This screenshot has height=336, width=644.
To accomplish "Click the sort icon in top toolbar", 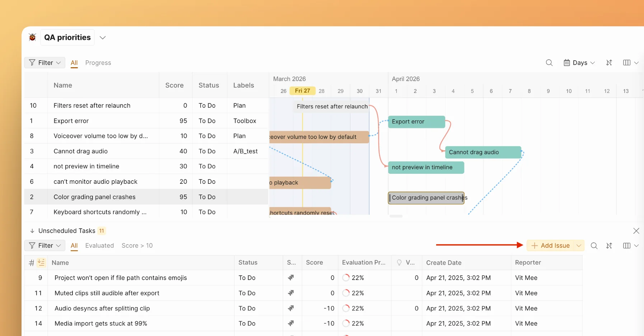I will click(x=609, y=63).
